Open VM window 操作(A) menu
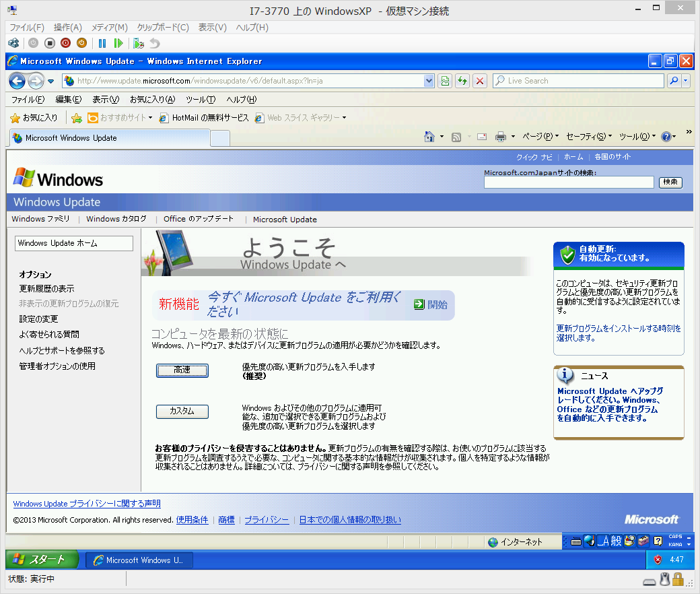The image size is (700, 594). coord(68,28)
